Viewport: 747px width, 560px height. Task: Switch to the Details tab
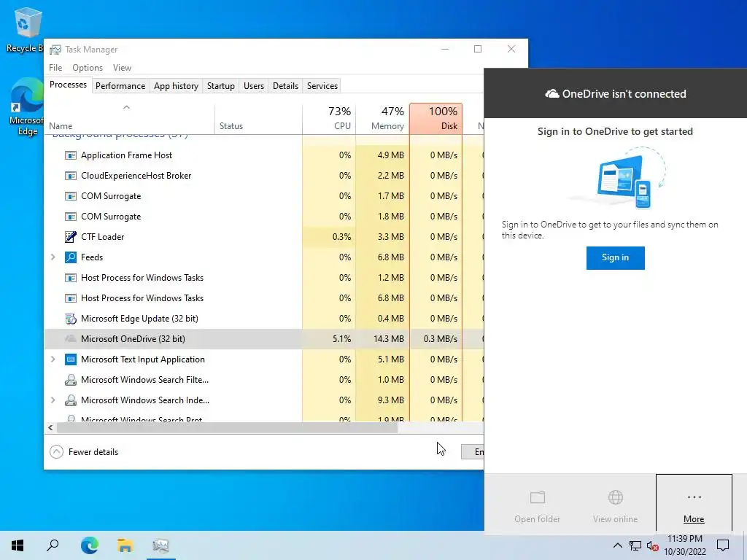click(285, 86)
